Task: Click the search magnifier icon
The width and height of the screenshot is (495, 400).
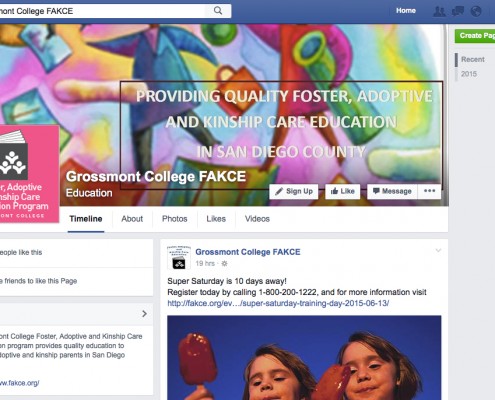Action: (218, 11)
